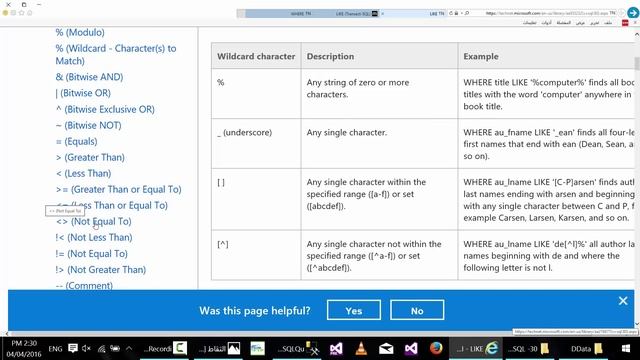The width and height of the screenshot is (640, 360).
Task: Select the '_ (underscore)' table cell
Action: [x=256, y=143]
